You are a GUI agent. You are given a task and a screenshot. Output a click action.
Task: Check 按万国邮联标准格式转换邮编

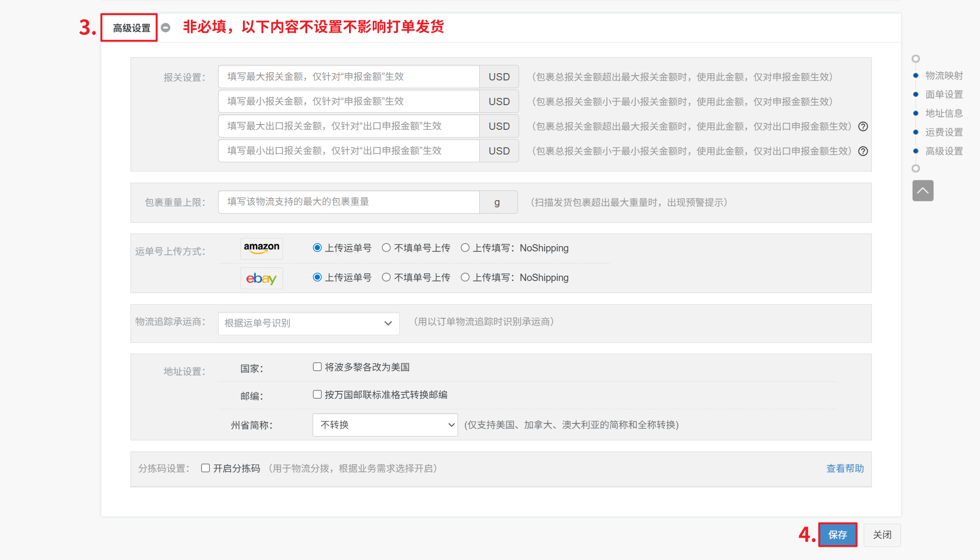coord(317,395)
